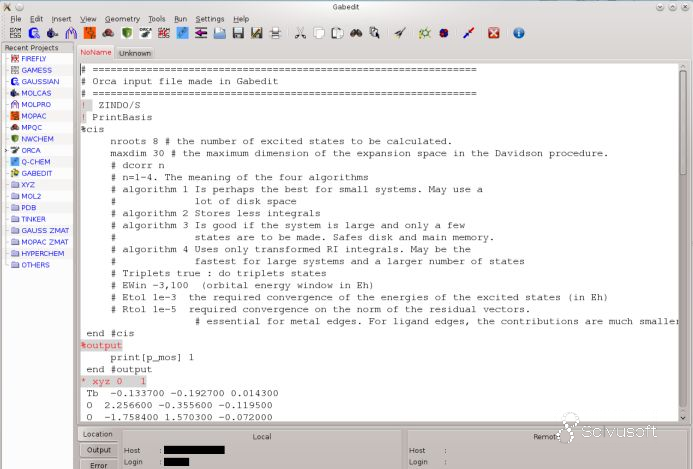Screen dimensions: 693x469
Task: Click the red X exit toolbar icon
Action: [x=494, y=33]
